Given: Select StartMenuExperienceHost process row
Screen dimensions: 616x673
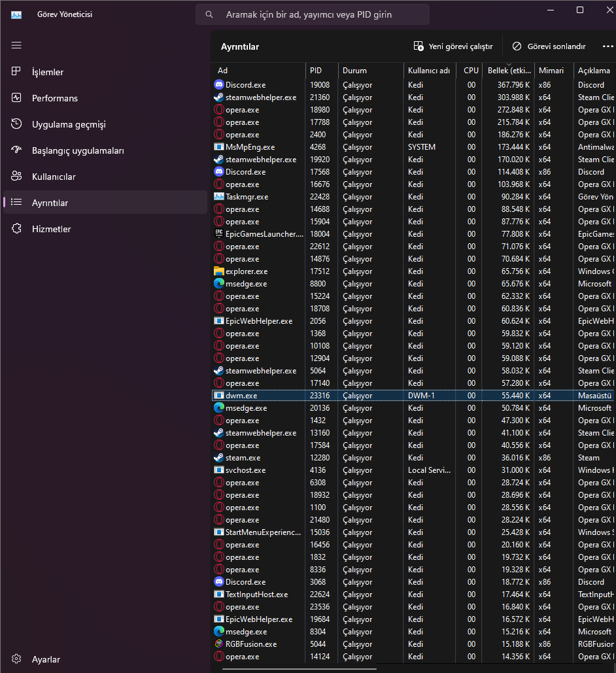Looking at the screenshot, I should 413,532.
